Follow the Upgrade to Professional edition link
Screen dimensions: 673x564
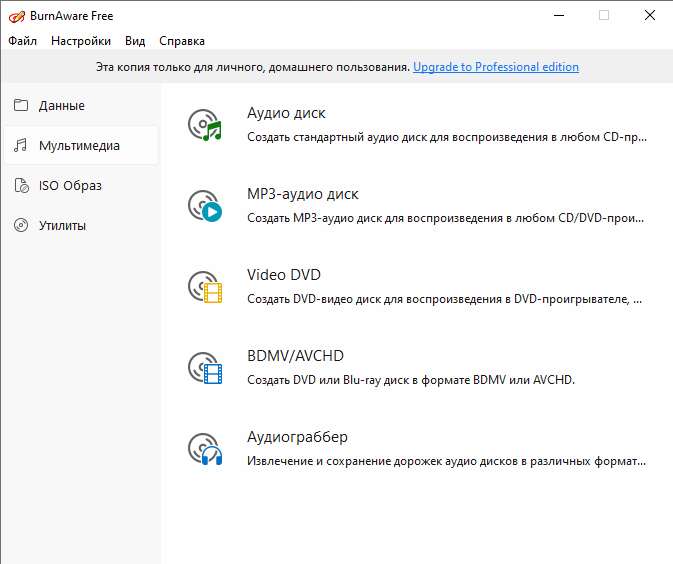[496, 67]
